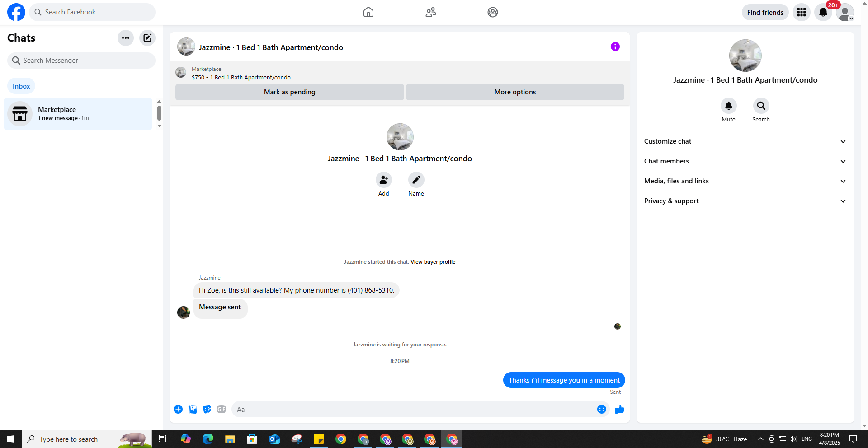Open Microsoft Edge from taskbar
This screenshot has width=868, height=448.
click(x=208, y=439)
